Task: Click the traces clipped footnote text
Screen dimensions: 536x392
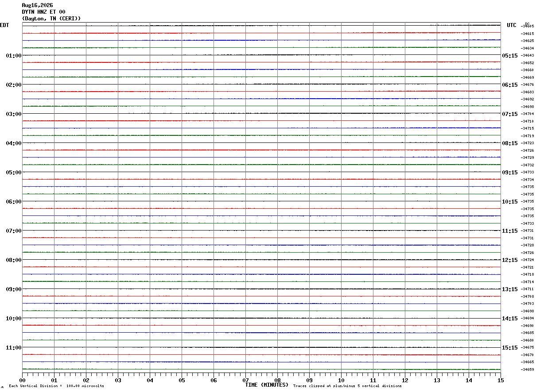Action: (x=347, y=386)
